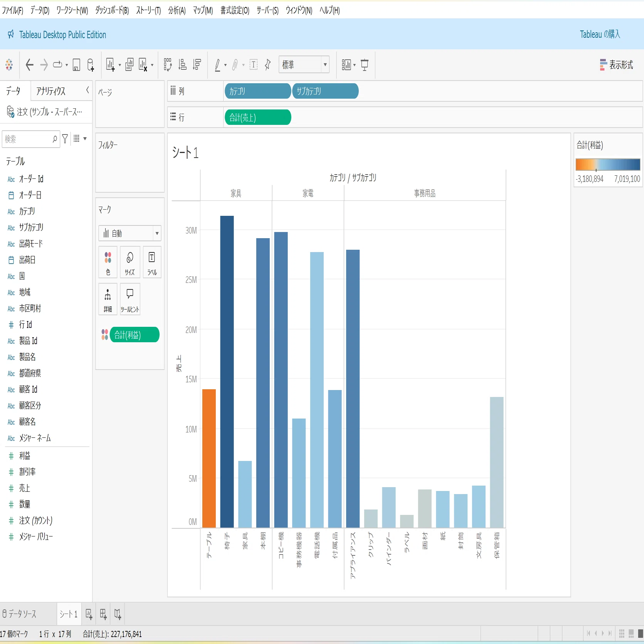Screen dimensions: 644x644
Task: Open the ワークシート(W) menu
Action: [72, 10]
